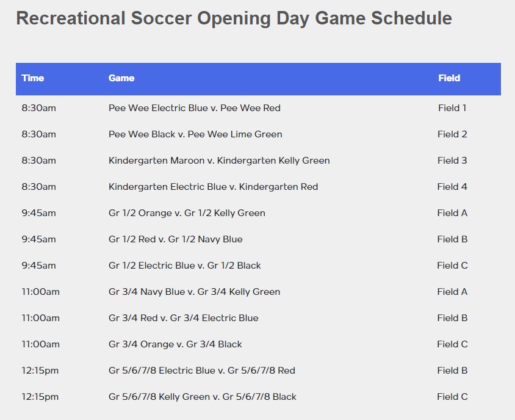Click Gr 3/4 Red v. Electric Blue game
The height and width of the screenshot is (420, 515).
pyautogui.click(x=184, y=319)
